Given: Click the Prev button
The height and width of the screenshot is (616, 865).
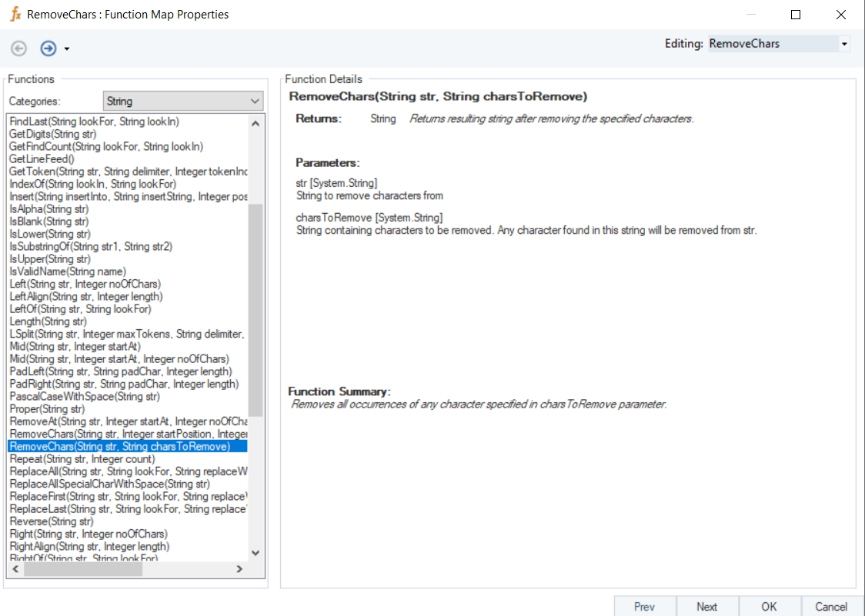Looking at the screenshot, I should tap(645, 606).
